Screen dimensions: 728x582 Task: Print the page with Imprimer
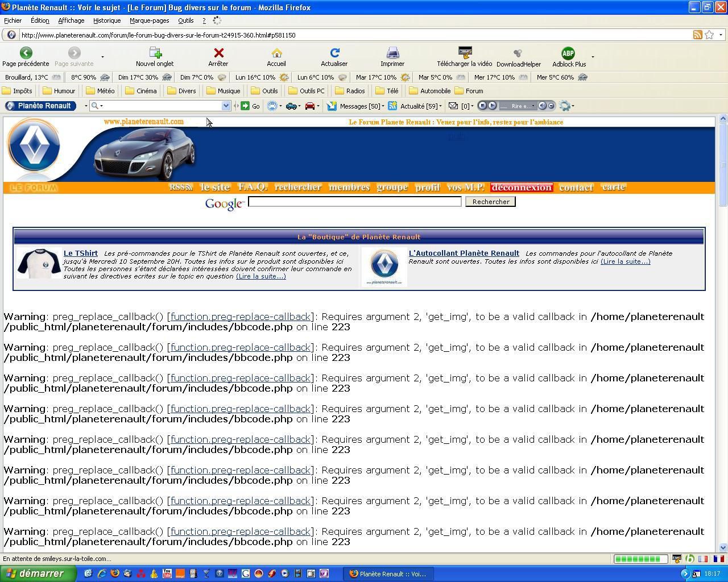point(392,57)
